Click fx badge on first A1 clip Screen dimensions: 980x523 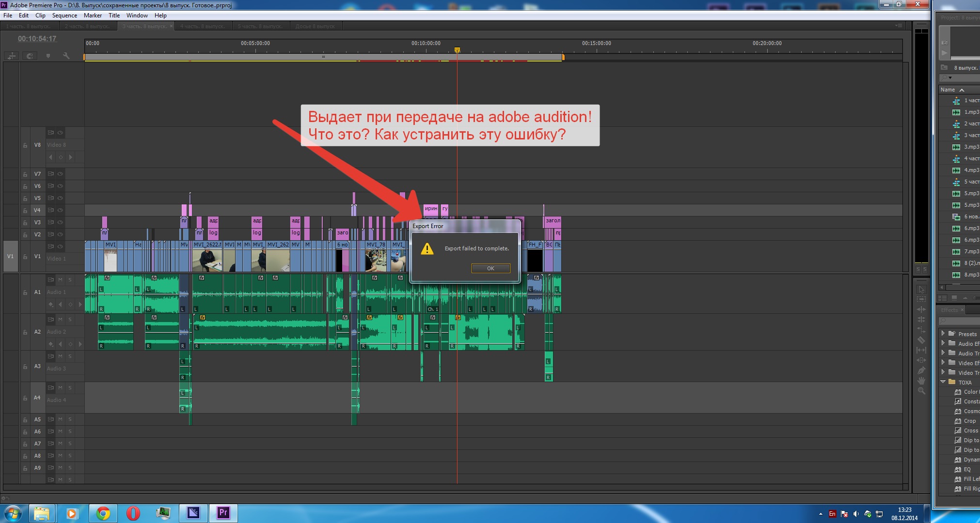pos(107,278)
